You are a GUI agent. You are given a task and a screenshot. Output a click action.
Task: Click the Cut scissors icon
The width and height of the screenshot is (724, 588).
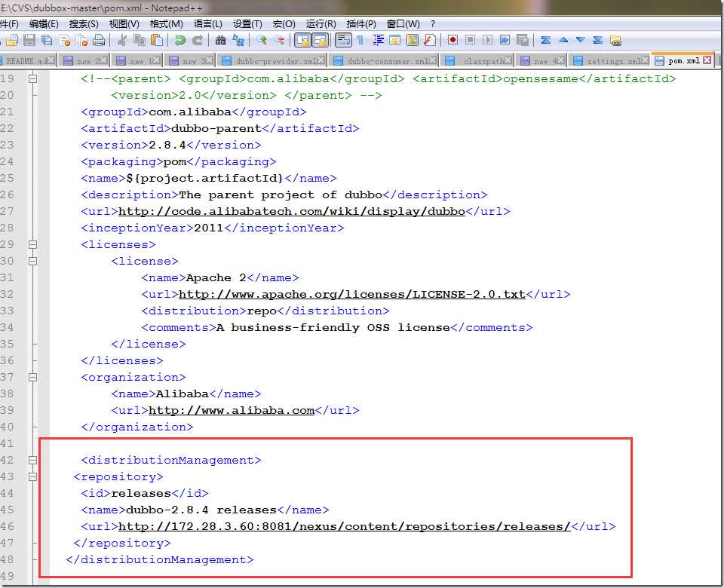122,41
